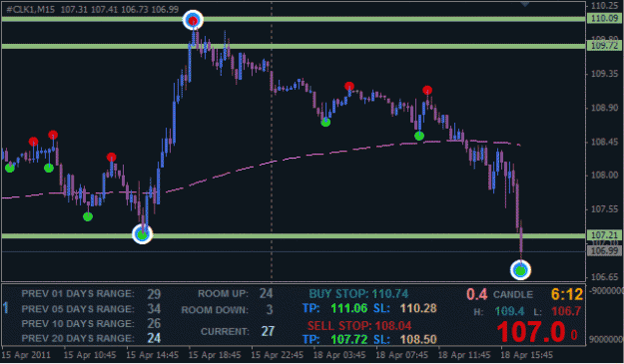Click PREV 01 DAYS RANGE label
Viewport: 624px width, 364px height.
point(78,293)
